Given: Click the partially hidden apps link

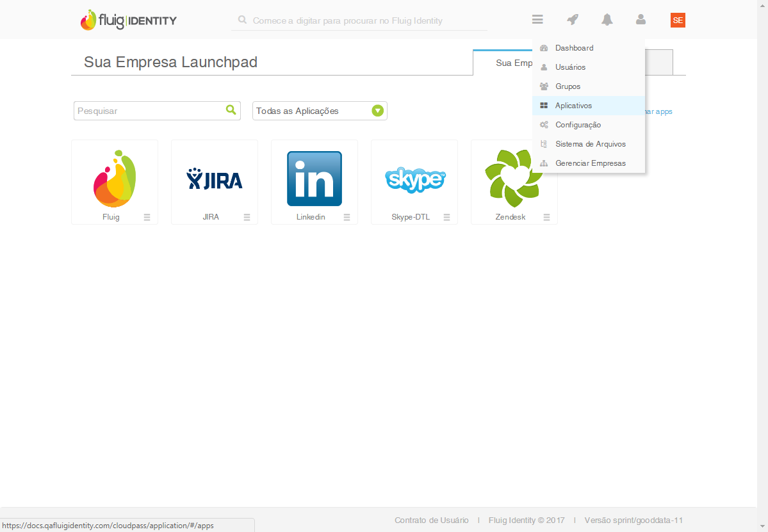Looking at the screenshot, I should coord(658,111).
